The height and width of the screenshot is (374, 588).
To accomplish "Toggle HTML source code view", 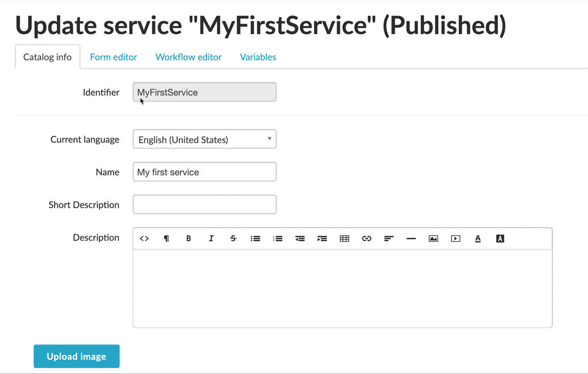I will pyautogui.click(x=144, y=239).
